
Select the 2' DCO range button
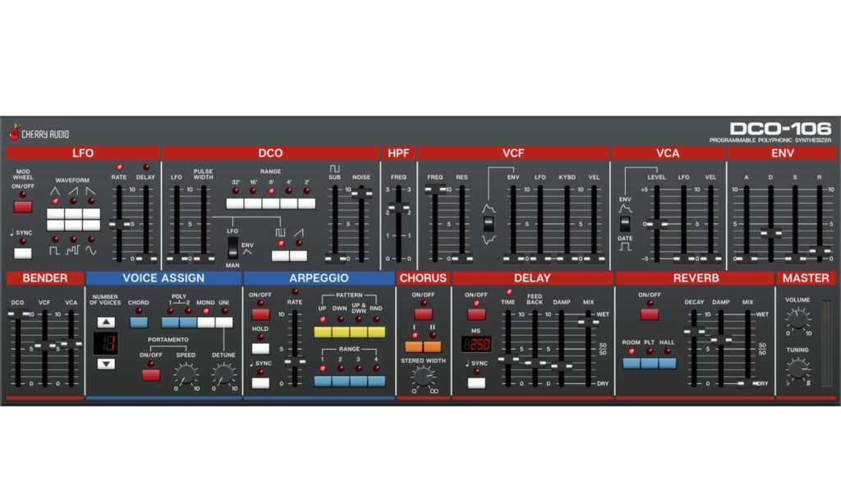(307, 204)
